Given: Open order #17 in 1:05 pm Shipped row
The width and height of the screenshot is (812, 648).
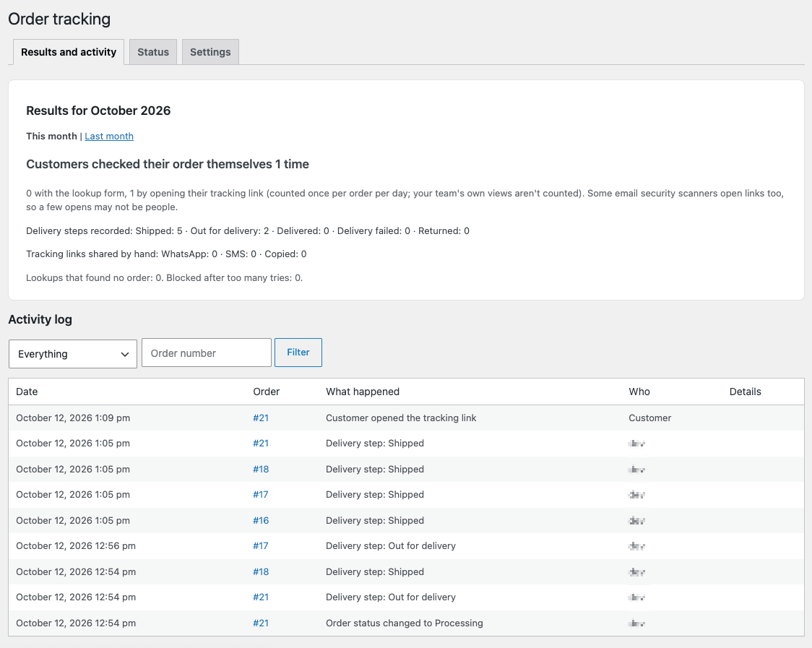Looking at the screenshot, I should [x=261, y=495].
